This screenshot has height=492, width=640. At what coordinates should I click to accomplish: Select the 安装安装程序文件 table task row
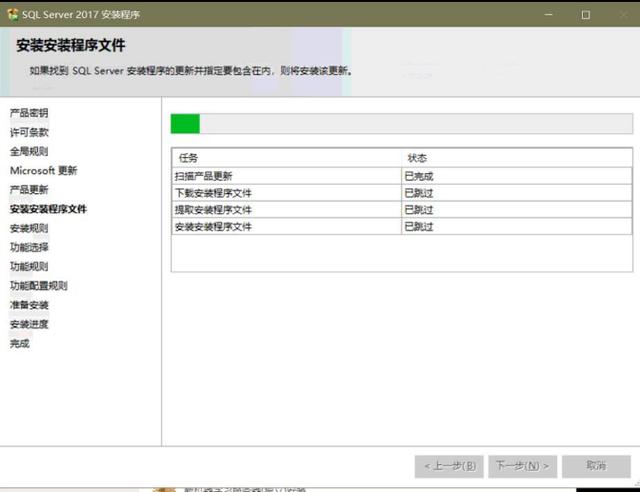click(402, 226)
